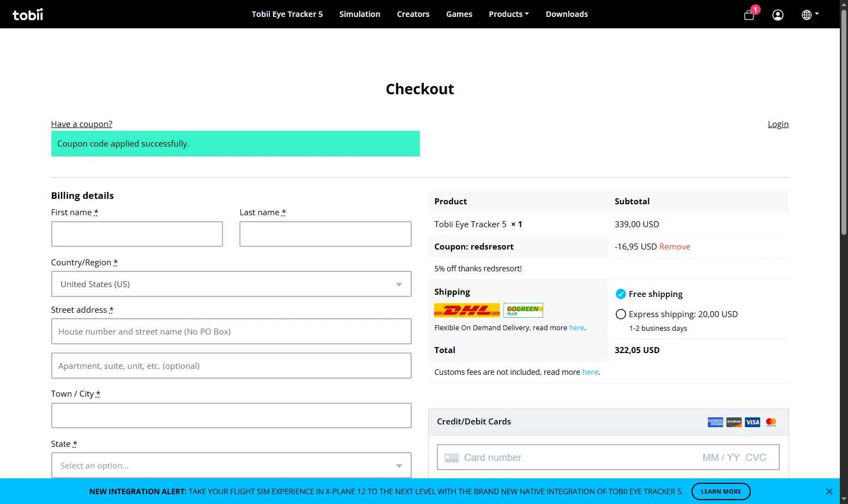Expand the Country/Region dropdown
The height and width of the screenshot is (504, 848).
[231, 284]
